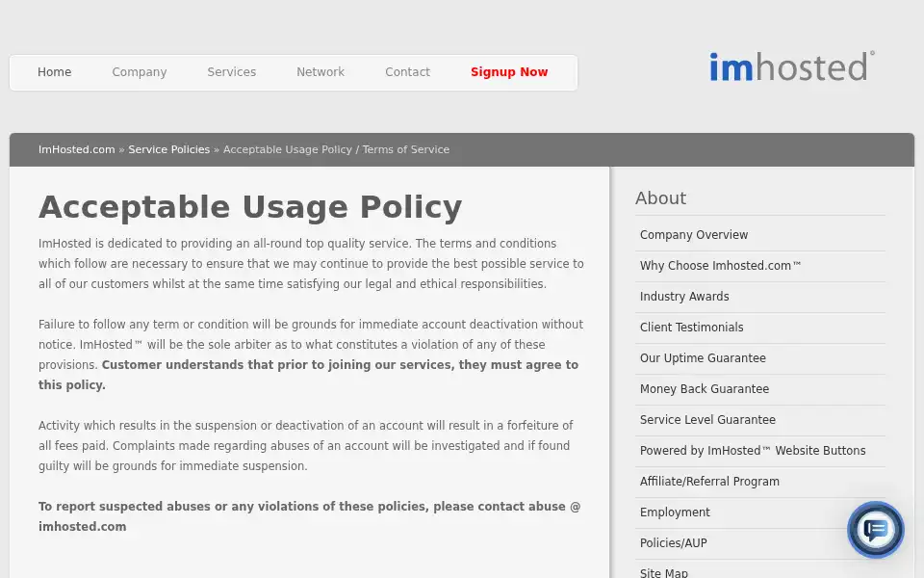Go to the Home menu item

[x=54, y=72]
